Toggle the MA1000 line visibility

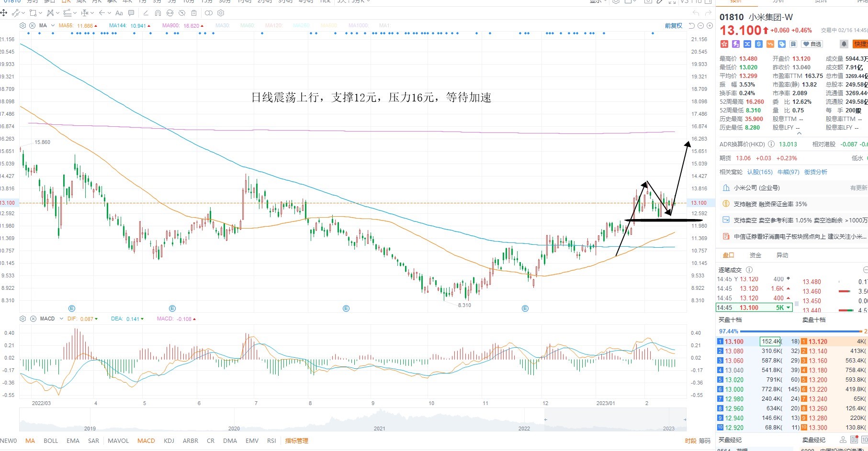[359, 25]
